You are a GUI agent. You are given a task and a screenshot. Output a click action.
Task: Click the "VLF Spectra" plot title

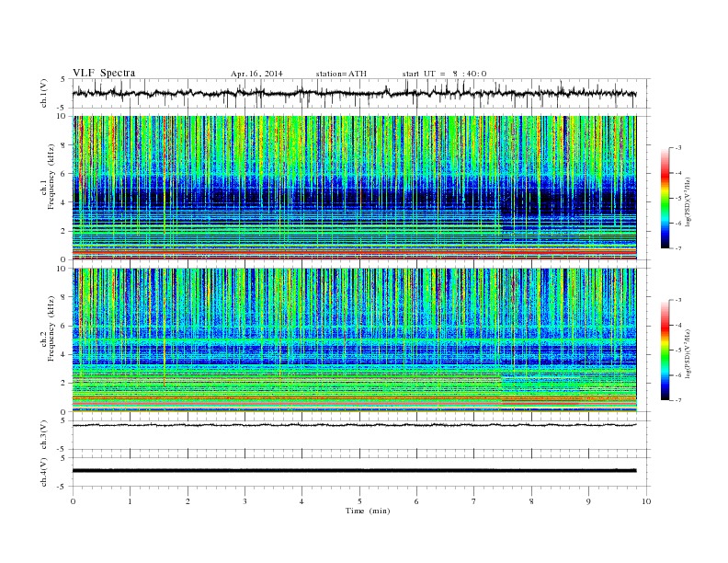point(104,73)
